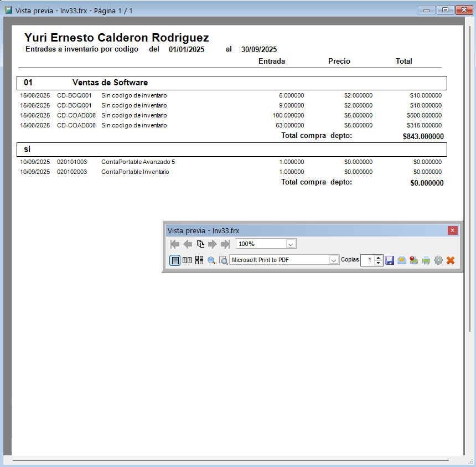The width and height of the screenshot is (476, 467).
Task: Toggle single page view layout
Action: 175,260
